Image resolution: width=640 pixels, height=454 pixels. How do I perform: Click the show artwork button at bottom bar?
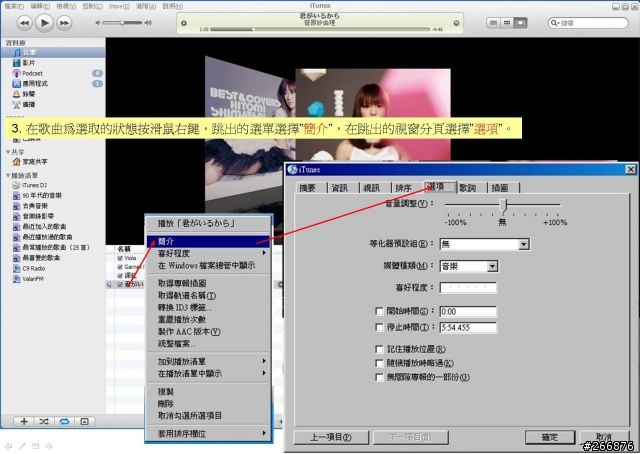(84, 421)
